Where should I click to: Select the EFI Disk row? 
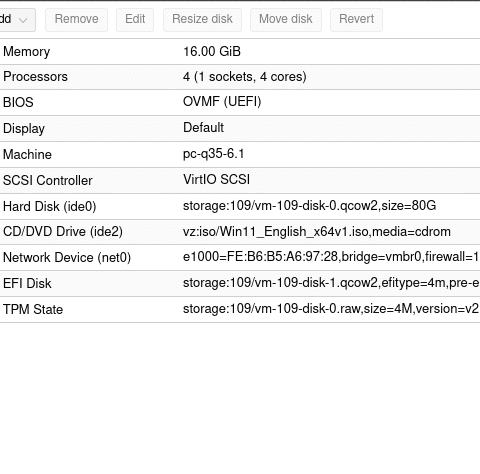[240, 283]
